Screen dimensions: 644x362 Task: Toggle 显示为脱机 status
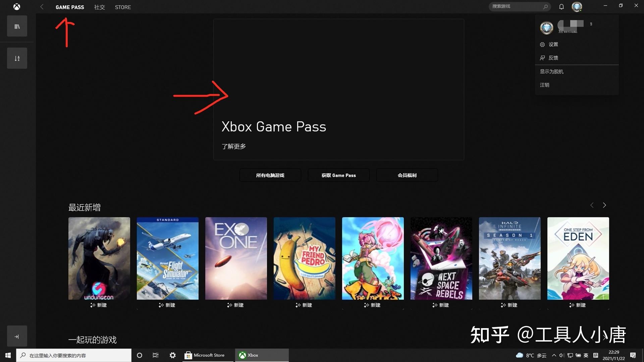(x=551, y=71)
